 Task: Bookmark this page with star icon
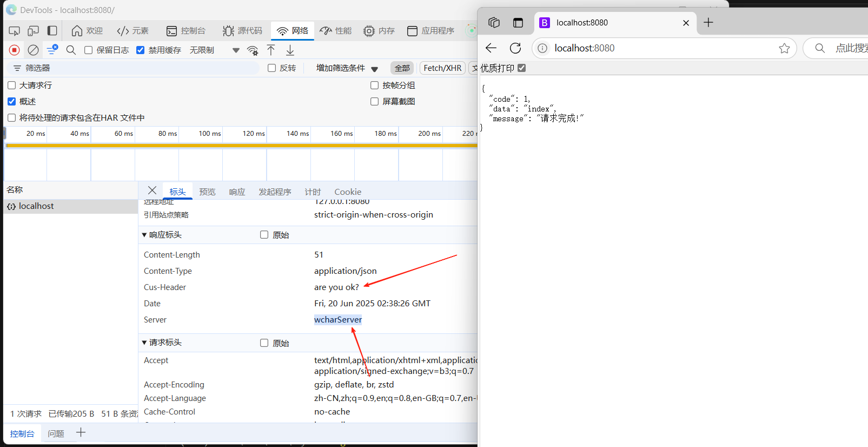[x=784, y=48]
